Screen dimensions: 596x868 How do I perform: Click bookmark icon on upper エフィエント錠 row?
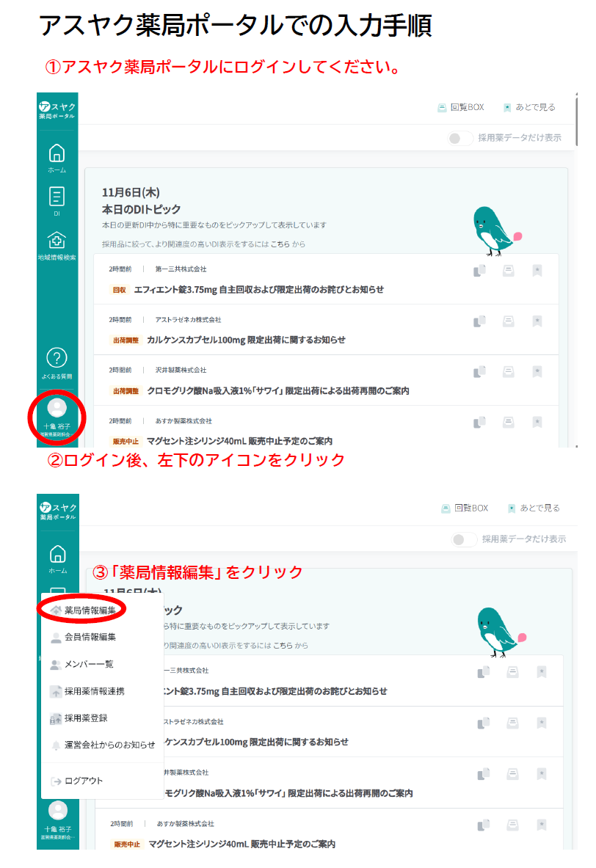point(537,270)
